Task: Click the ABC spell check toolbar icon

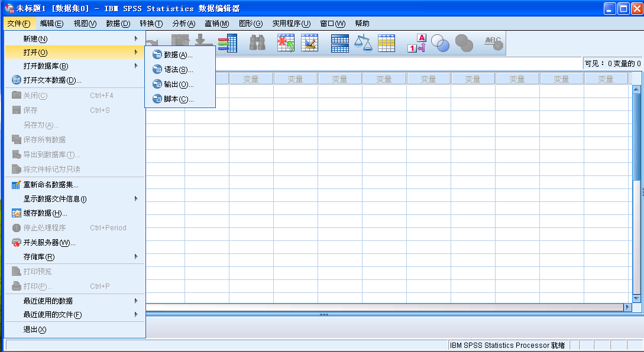Action: (494, 43)
